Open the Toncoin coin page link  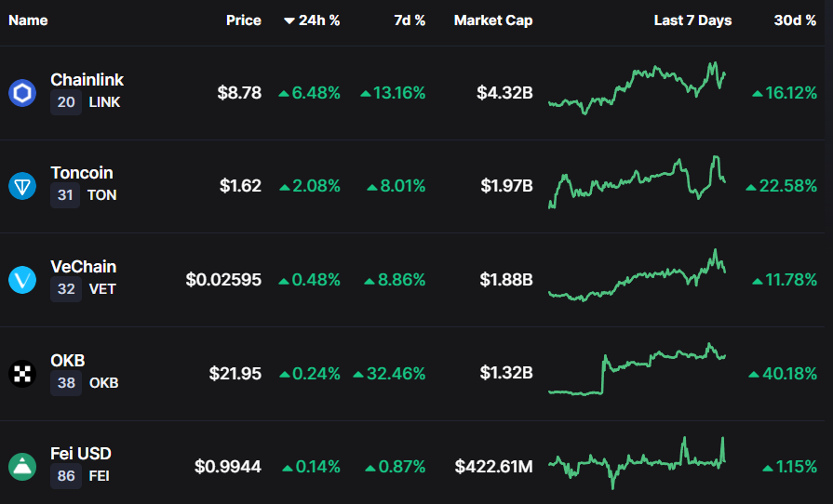[82, 173]
